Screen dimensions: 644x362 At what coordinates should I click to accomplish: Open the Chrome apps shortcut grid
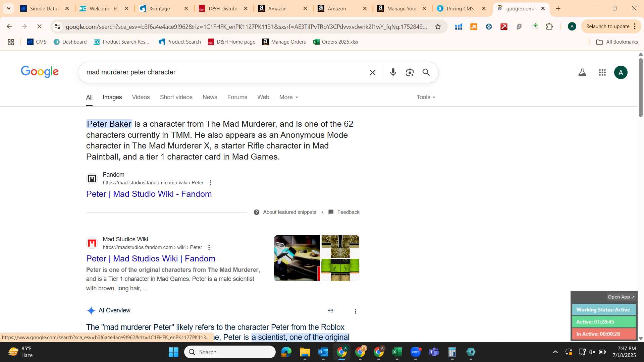click(11, 42)
